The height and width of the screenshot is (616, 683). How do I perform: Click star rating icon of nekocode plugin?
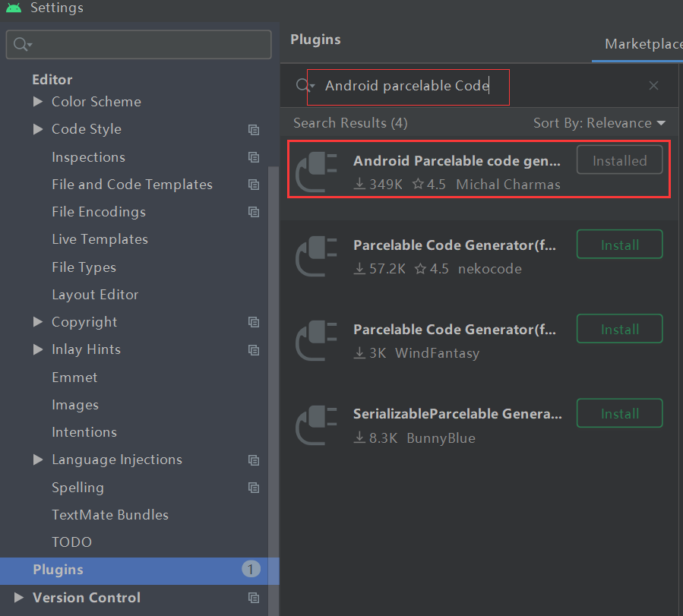(x=420, y=268)
